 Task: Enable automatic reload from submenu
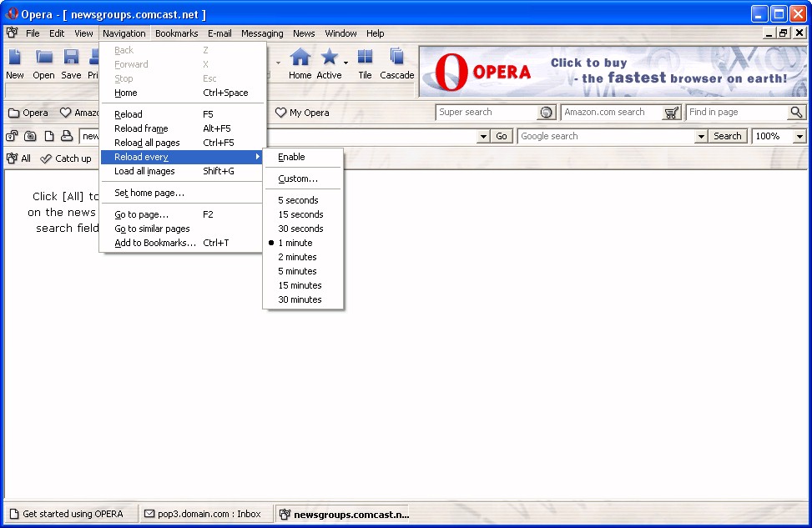click(x=291, y=157)
